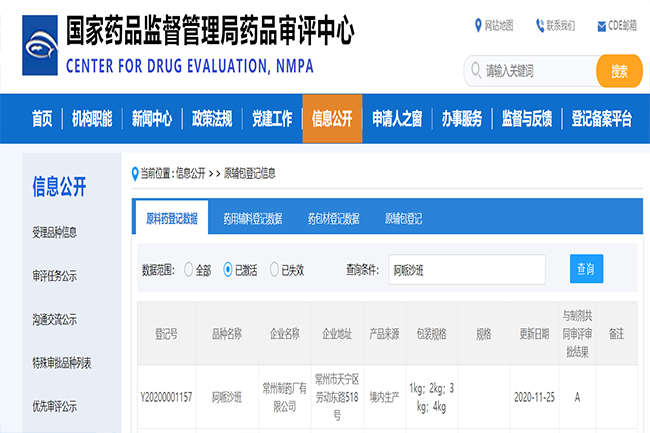This screenshot has height=433, width=650.
Task: Open the 信息公开 navigation menu
Action: (332, 119)
